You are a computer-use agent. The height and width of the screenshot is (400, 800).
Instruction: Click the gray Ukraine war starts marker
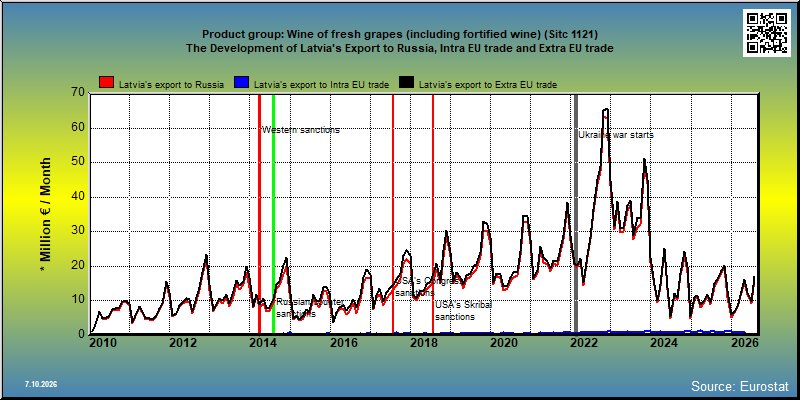(x=577, y=213)
